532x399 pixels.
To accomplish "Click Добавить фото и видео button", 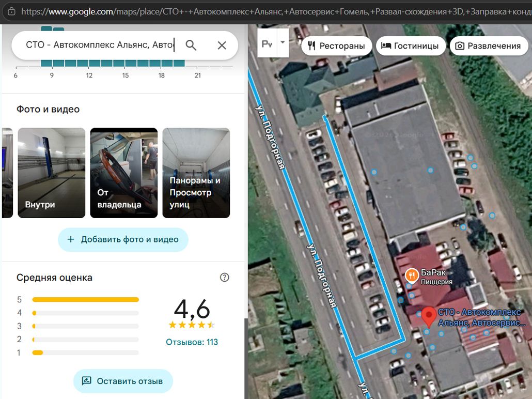I will click(x=123, y=239).
